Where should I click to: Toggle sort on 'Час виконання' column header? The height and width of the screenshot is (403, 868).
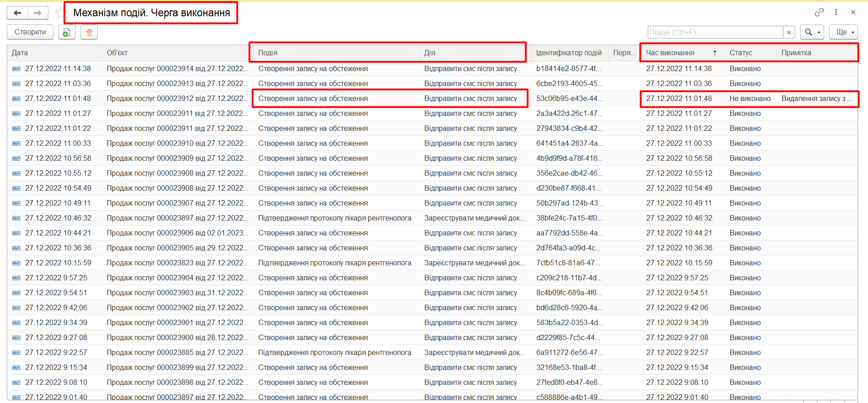click(681, 53)
